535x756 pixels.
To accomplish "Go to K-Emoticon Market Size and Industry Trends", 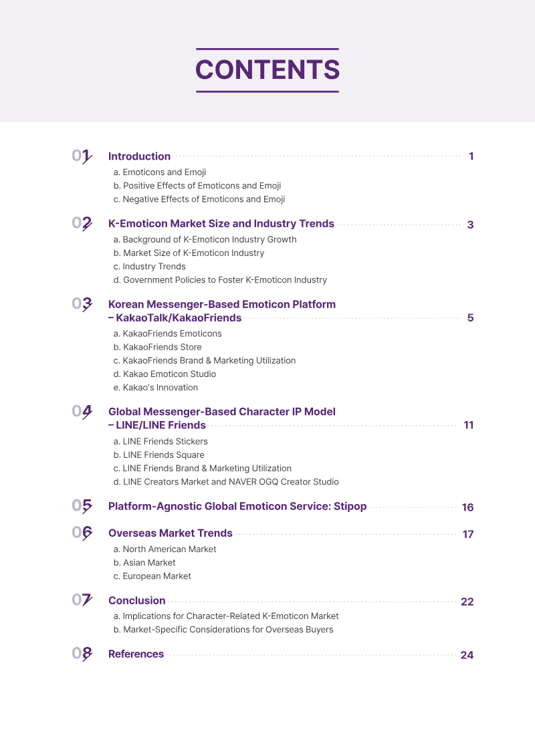I will (221, 224).
